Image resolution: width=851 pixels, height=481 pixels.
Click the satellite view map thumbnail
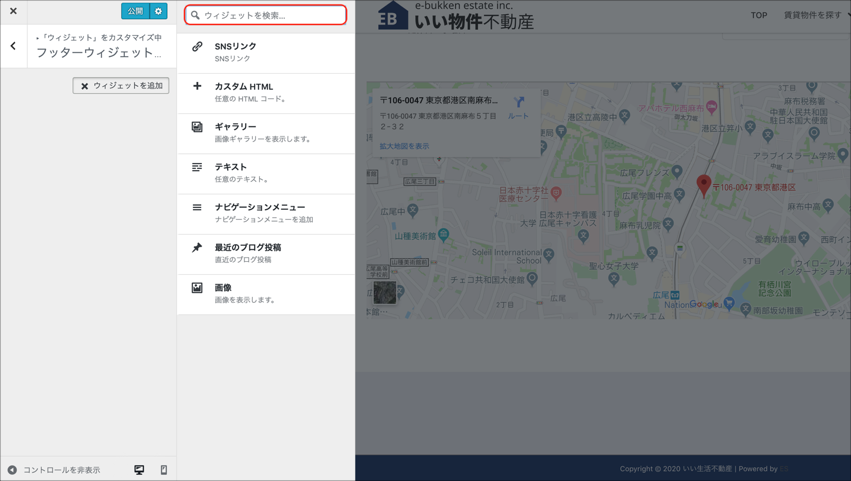pos(385,292)
